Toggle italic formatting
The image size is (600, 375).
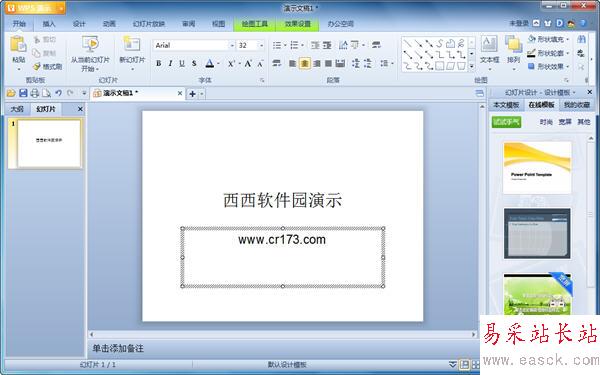click(170, 64)
